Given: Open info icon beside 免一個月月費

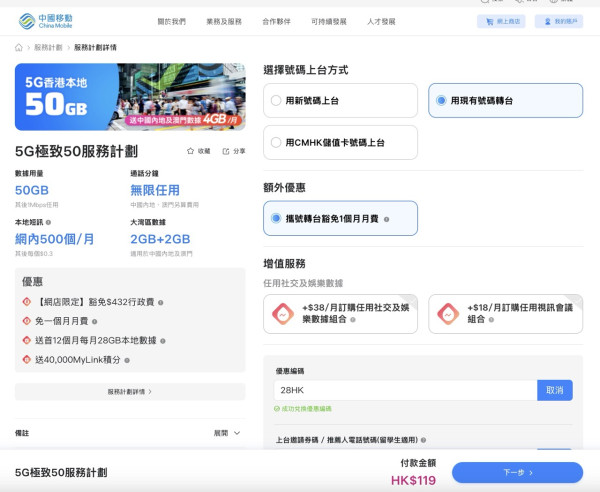Looking at the screenshot, I should (95, 322).
